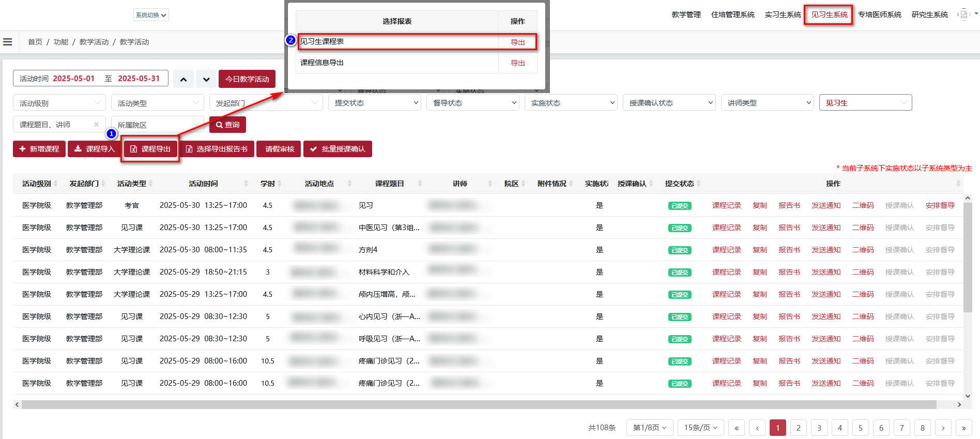Image resolution: width=980 pixels, height=439 pixels.
Task: Open 二维码 for the 颅内压增高 row
Action: (863, 294)
